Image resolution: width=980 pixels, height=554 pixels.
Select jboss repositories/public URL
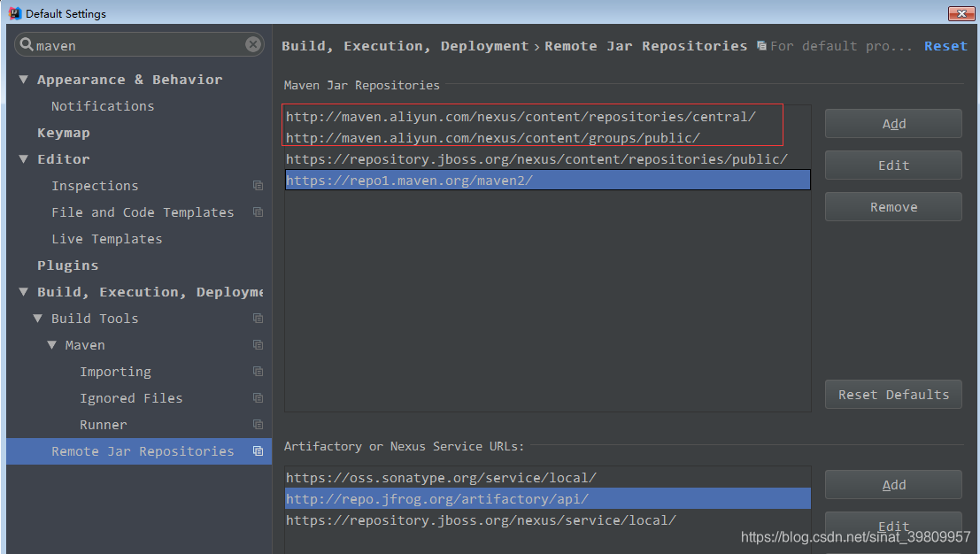coord(547,159)
